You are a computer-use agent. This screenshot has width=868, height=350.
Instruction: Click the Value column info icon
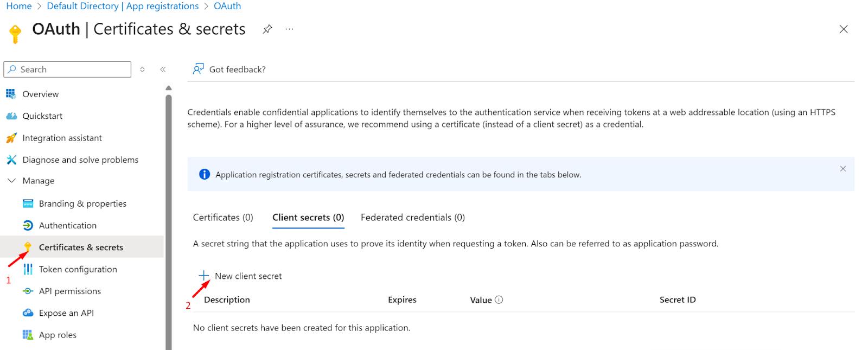[x=499, y=300]
